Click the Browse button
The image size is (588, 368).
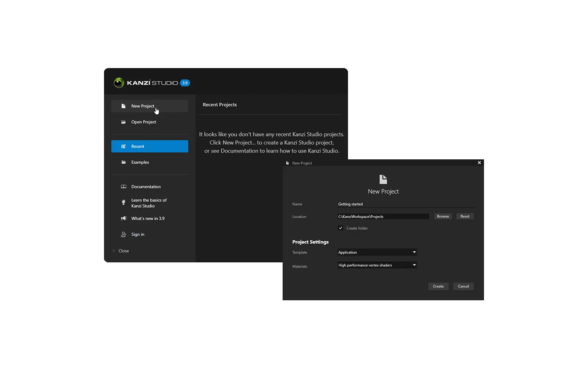(443, 216)
